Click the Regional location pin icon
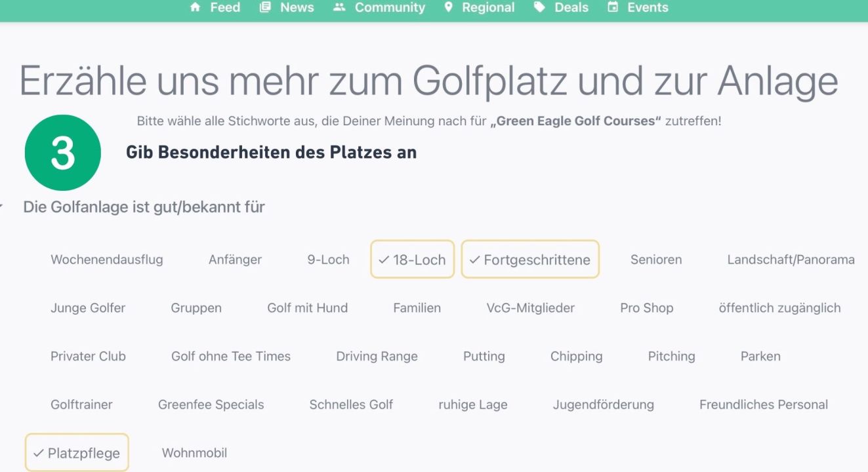Viewport: 868px width, 472px height. pyautogui.click(x=449, y=7)
